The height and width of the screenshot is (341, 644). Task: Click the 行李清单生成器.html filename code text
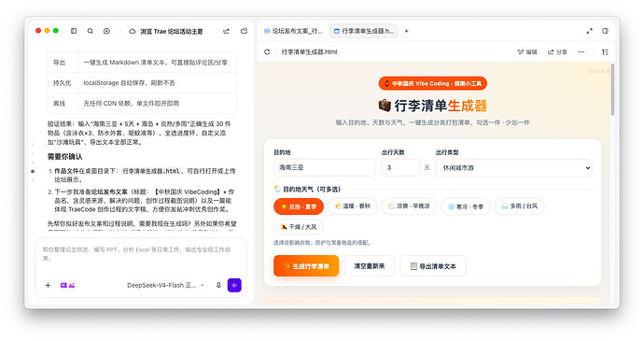pos(151,171)
